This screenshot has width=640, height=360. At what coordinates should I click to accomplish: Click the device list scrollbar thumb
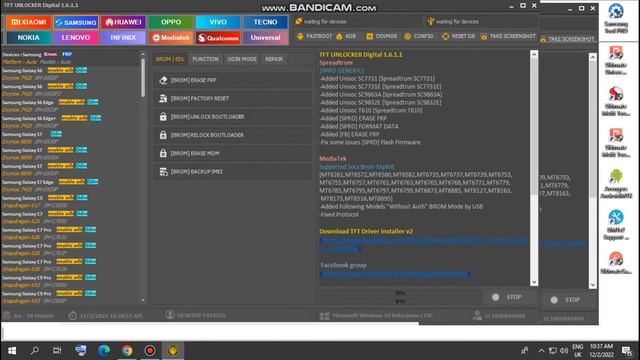pos(143,78)
